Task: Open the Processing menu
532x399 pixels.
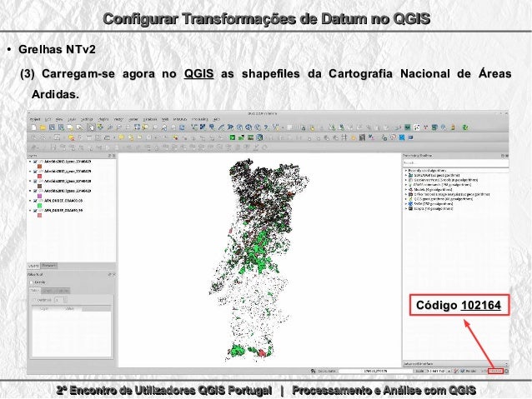Action: point(199,119)
